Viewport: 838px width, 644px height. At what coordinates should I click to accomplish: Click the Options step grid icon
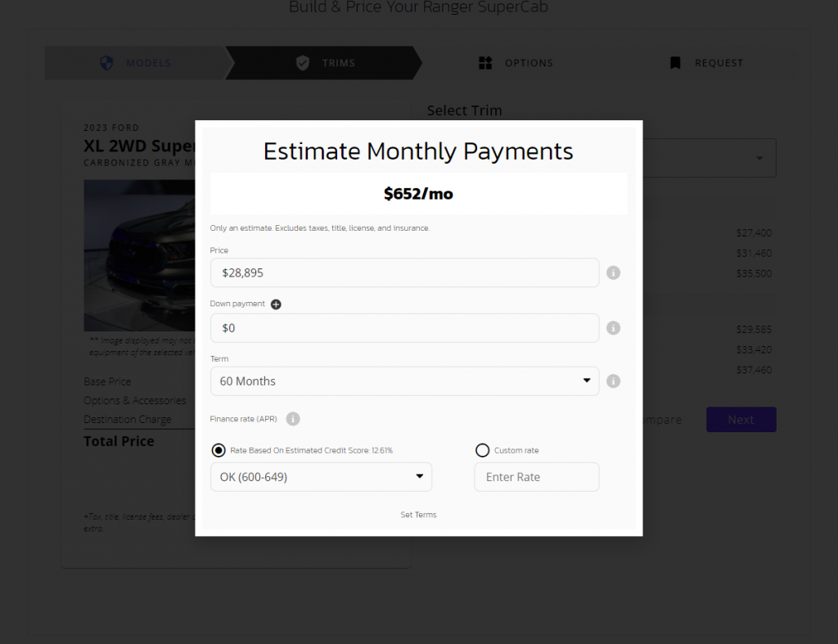coord(485,63)
